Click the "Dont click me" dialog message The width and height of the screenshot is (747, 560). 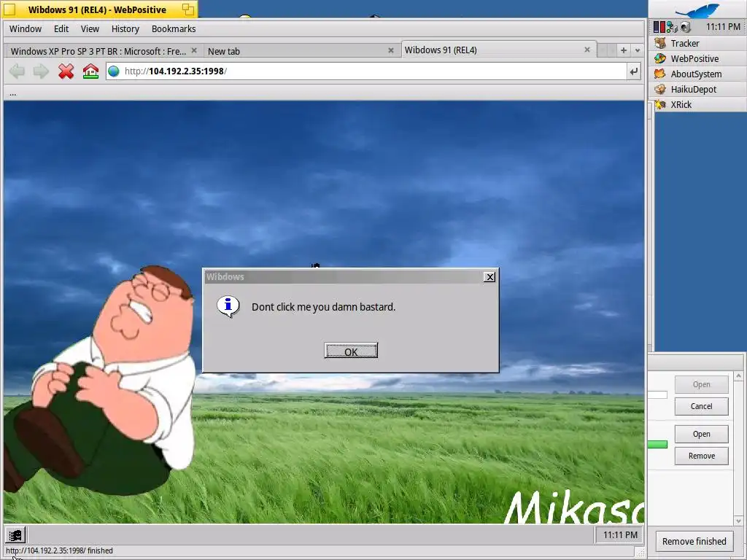(x=323, y=307)
